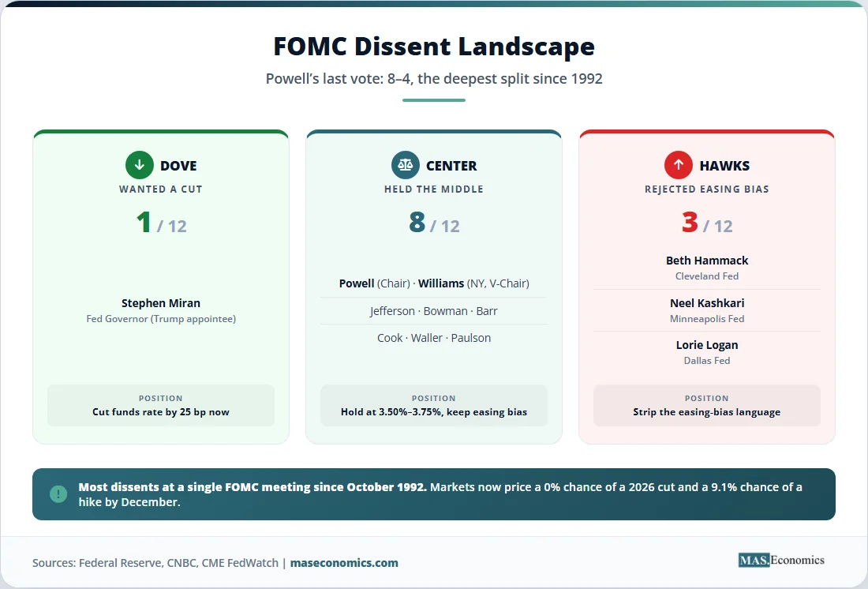This screenshot has width=868, height=589.
Task: Select the Lorie Logan name
Action: click(x=707, y=345)
